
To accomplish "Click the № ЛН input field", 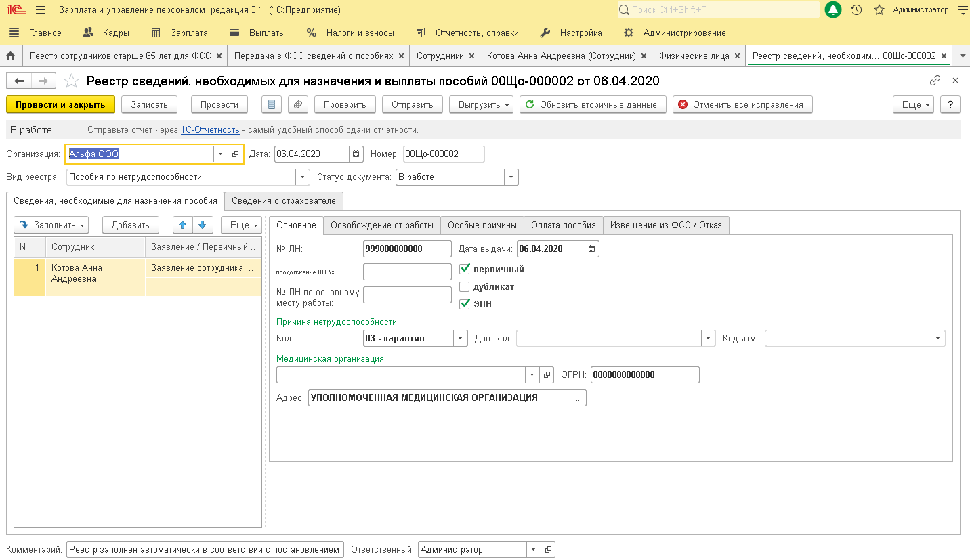I will (x=407, y=249).
